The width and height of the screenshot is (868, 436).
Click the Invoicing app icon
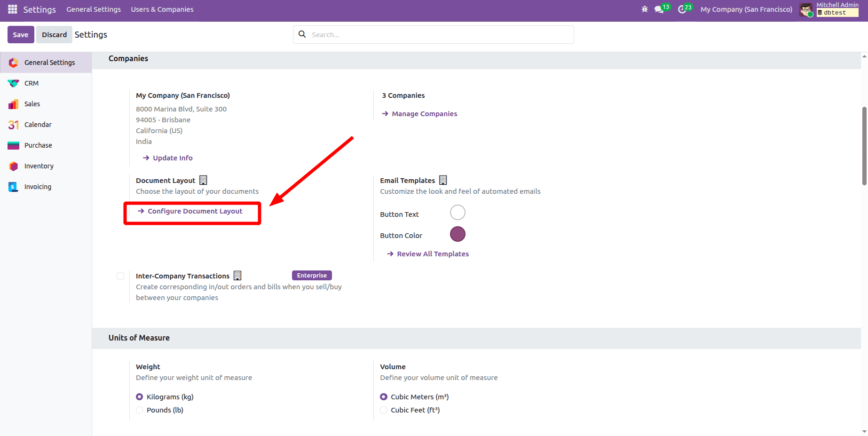(x=13, y=187)
